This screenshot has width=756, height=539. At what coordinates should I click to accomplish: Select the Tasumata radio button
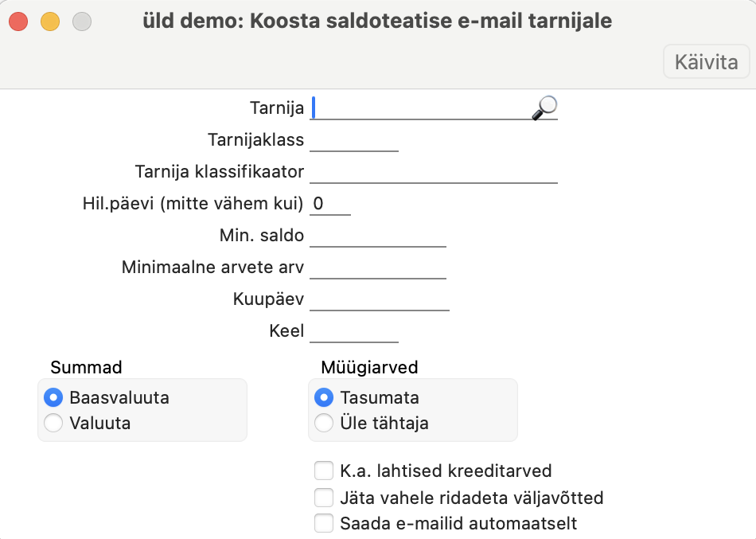point(325,397)
